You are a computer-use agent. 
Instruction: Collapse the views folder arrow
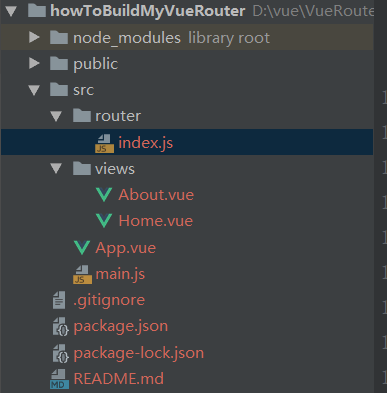56,169
